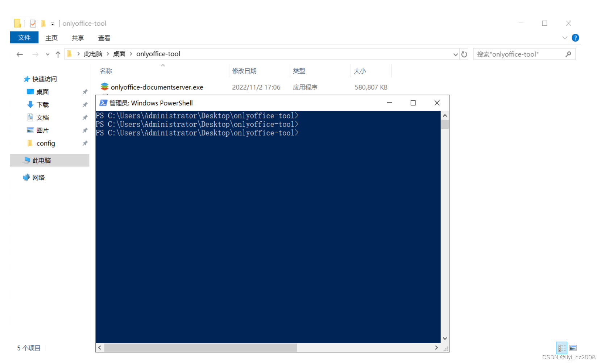Go forward with the right arrow button
Screen dimensions: 601x364
(x=35, y=54)
